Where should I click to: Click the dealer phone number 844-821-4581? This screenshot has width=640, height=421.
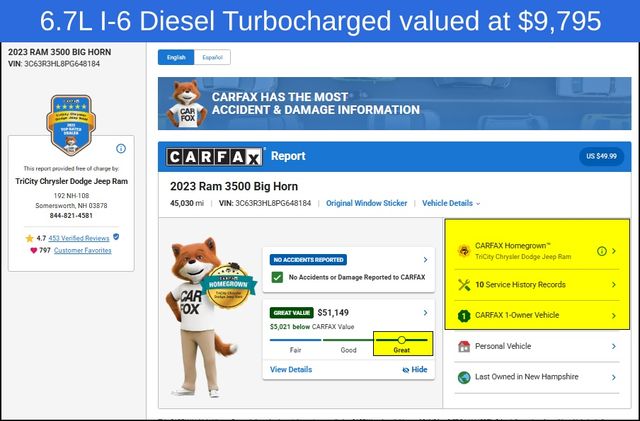click(x=71, y=215)
